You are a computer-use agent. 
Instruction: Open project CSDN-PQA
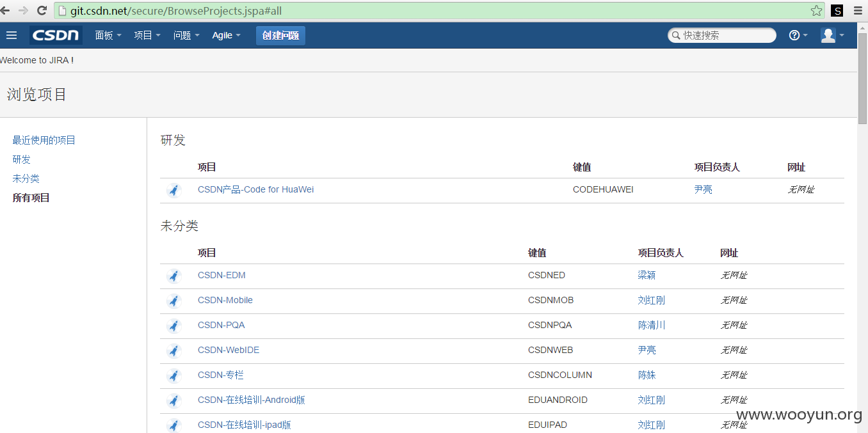[x=221, y=325]
